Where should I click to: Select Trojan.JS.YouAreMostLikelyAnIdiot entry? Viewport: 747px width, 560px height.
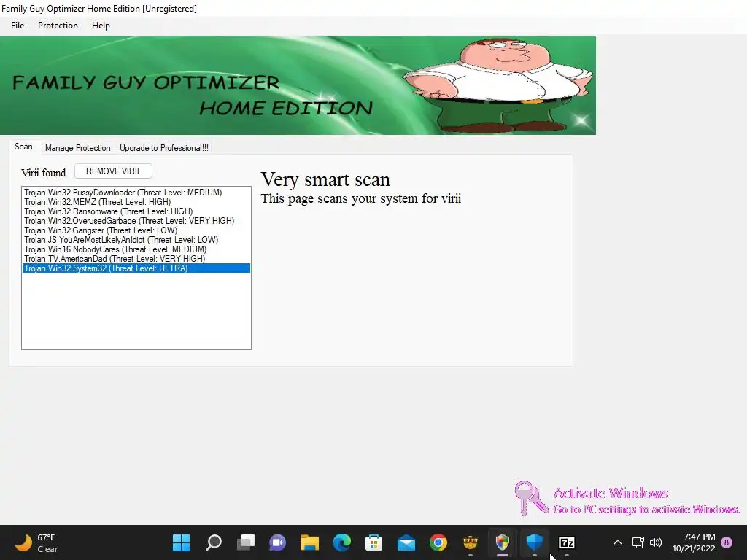pos(136,240)
